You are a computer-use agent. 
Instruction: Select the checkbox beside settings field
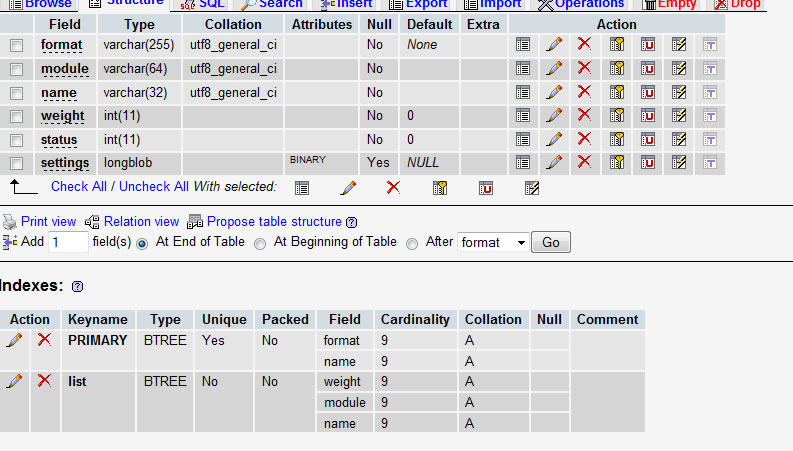click(16, 163)
